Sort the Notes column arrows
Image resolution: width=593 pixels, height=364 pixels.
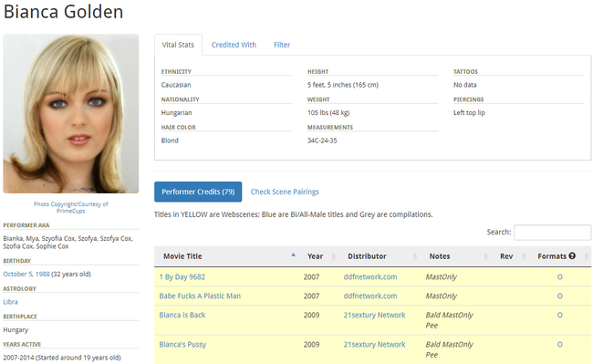(x=485, y=256)
